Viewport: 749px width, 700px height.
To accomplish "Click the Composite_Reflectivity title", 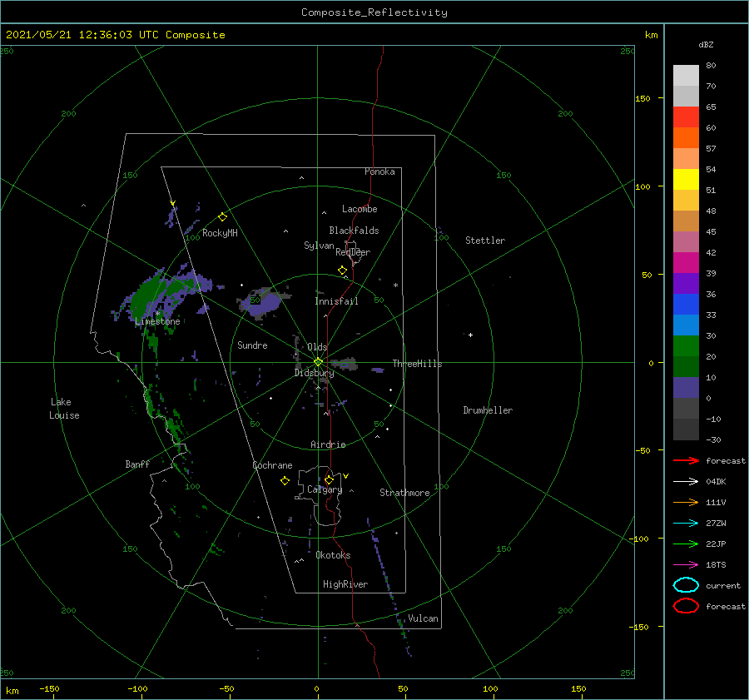I will click(x=374, y=12).
